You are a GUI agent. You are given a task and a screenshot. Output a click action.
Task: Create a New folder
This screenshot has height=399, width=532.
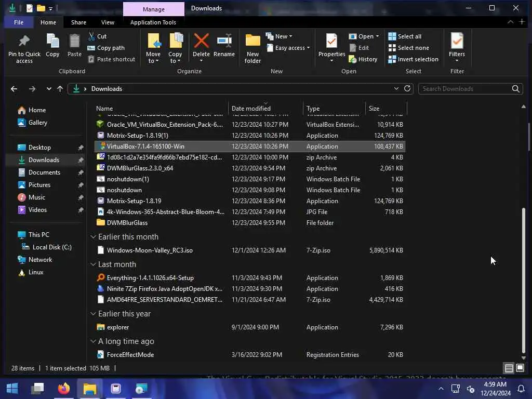pos(253,48)
